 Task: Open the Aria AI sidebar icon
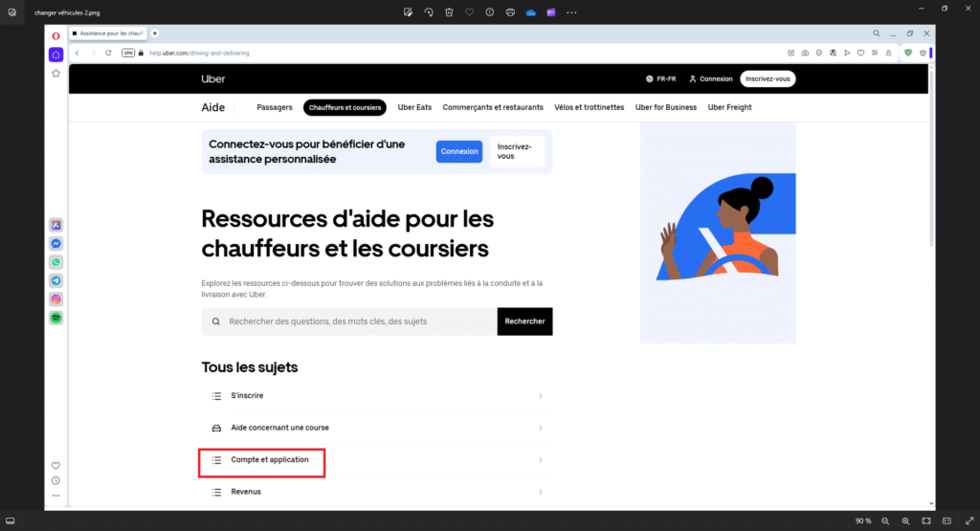pos(56,226)
